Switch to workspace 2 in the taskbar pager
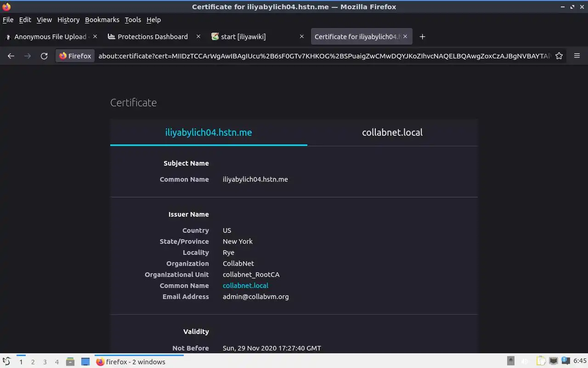Screen dimensions: 588x368 33,362
